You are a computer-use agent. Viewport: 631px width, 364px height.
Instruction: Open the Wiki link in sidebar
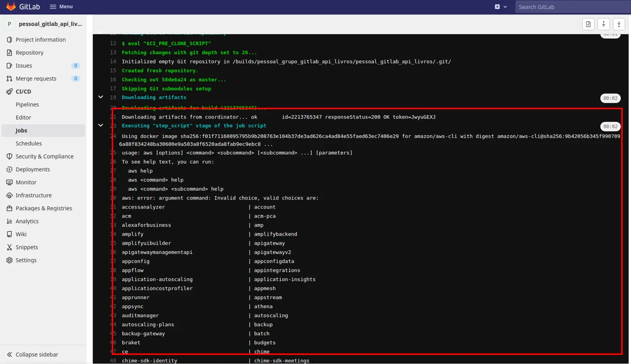21,234
